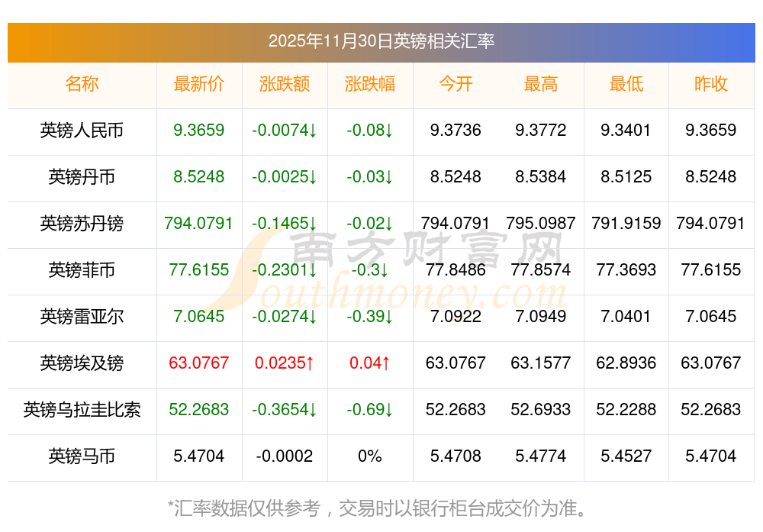The height and width of the screenshot is (532, 763).
Task: Click the 英镑雷亚尔 row name
Action: 82,317
